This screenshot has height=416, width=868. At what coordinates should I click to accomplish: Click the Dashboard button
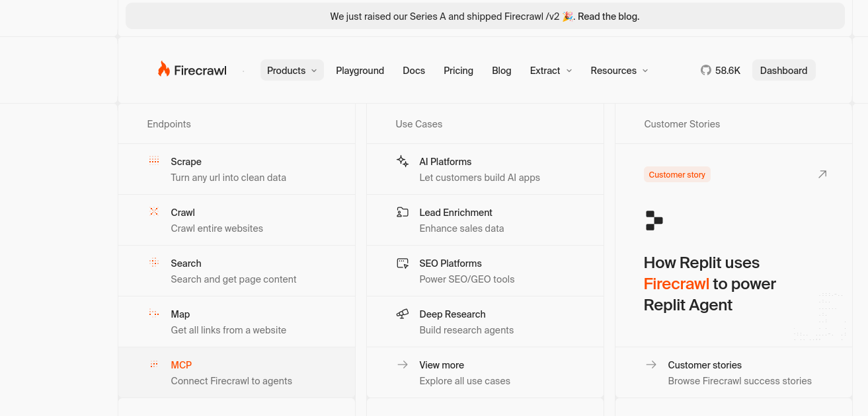(x=783, y=71)
